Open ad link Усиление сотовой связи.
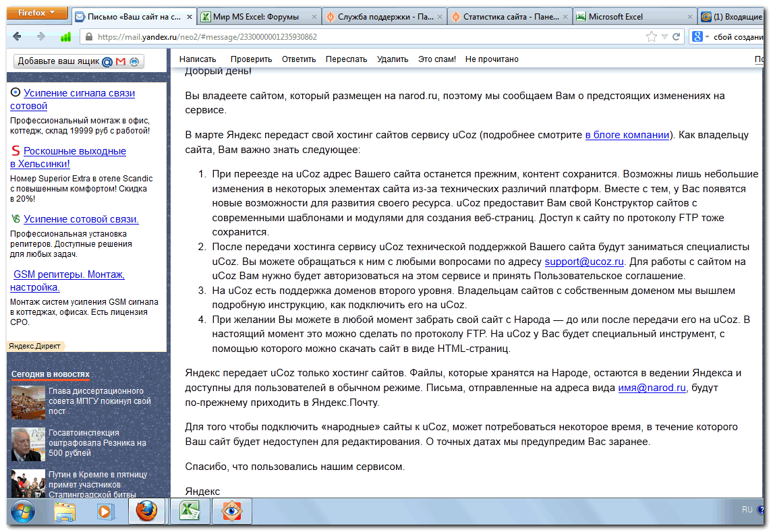Image resolution: width=771 pixels, height=532 pixels. [81, 219]
